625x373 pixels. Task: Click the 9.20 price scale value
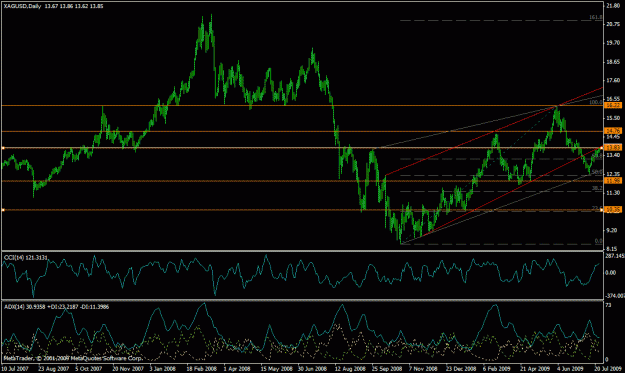(611, 230)
